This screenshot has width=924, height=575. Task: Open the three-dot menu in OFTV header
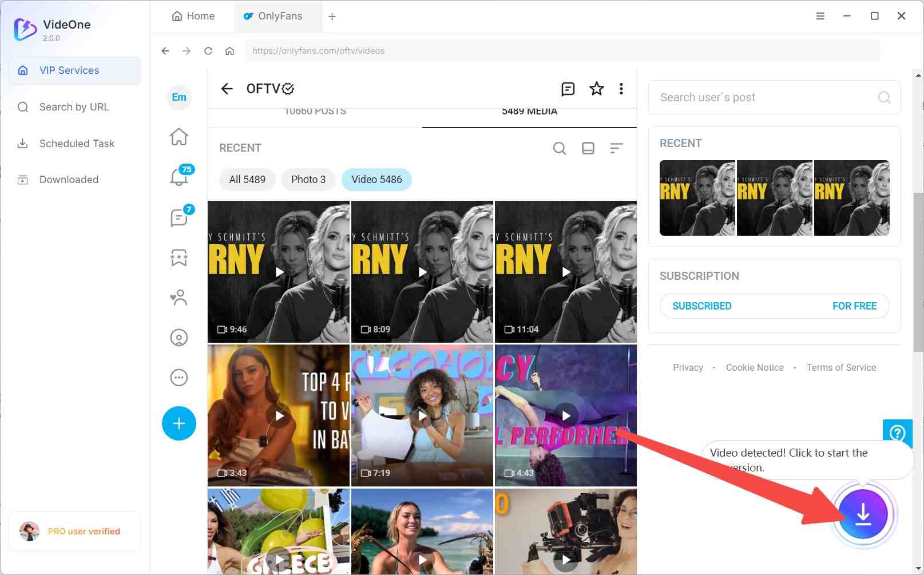pos(621,89)
